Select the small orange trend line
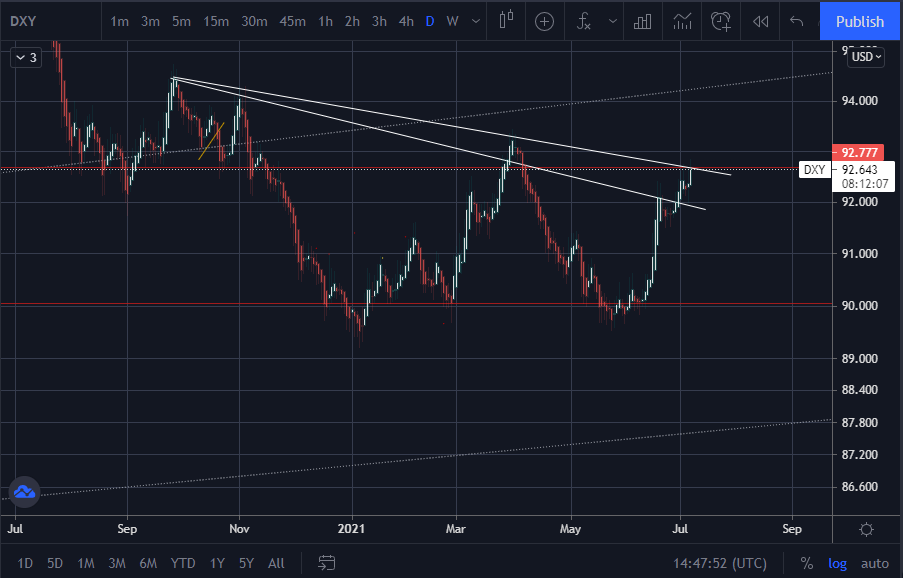The width and height of the screenshot is (903, 578). pos(211,140)
